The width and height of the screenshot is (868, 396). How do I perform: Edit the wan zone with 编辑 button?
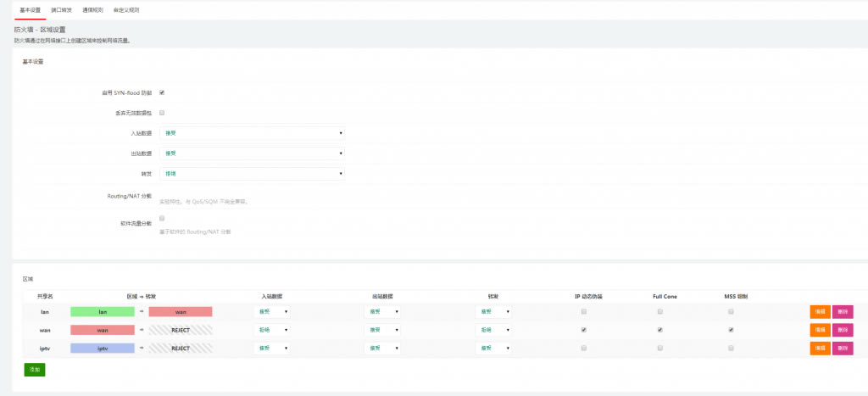[820, 330]
